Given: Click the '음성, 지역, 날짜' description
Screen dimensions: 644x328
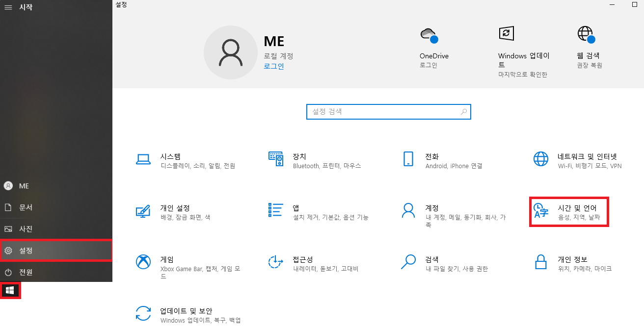Looking at the screenshot, I should coord(579,217).
